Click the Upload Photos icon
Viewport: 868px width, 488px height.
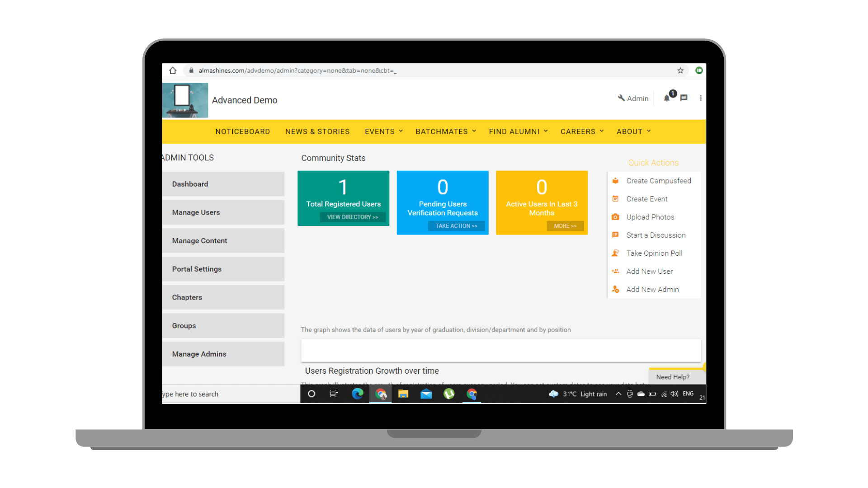[x=615, y=217]
